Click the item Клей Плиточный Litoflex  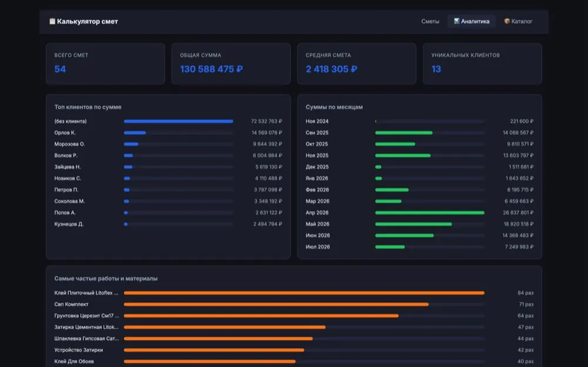[86, 293]
